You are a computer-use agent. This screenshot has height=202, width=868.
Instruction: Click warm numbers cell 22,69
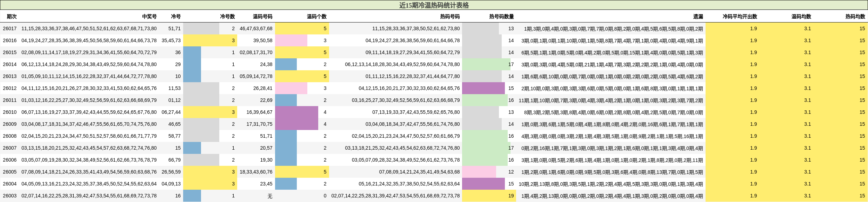click(x=266, y=100)
